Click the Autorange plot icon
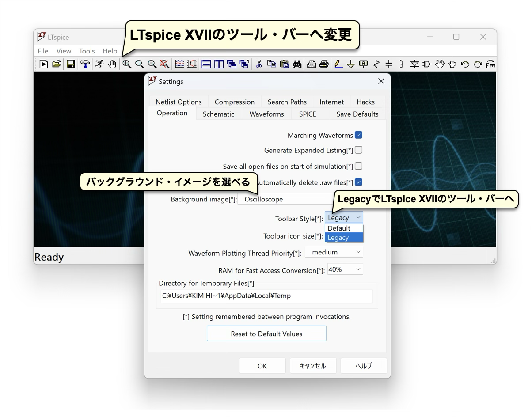Screen dimensions: 532x417 tap(192, 64)
